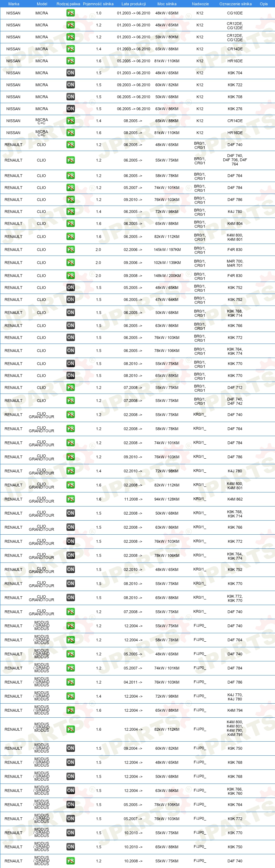Image resolution: width=275 pixels, height=868 pixels.
Task: Click petrol PB icon in Micra CG10DE row
Action: pos(70,13)
